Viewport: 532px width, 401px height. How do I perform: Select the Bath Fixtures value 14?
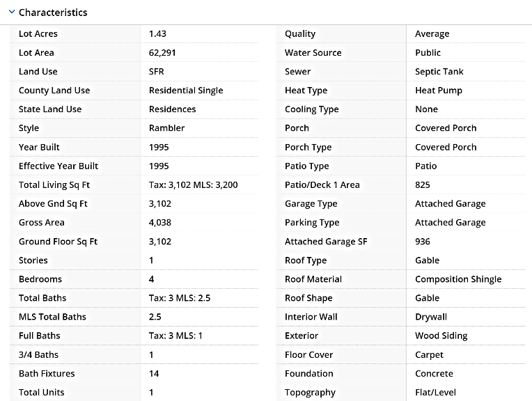tap(154, 374)
